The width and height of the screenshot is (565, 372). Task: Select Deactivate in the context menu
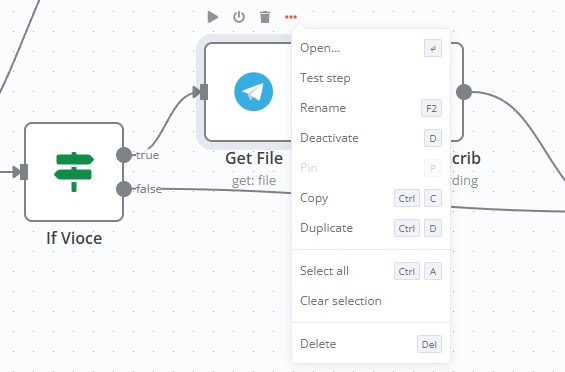point(371,138)
